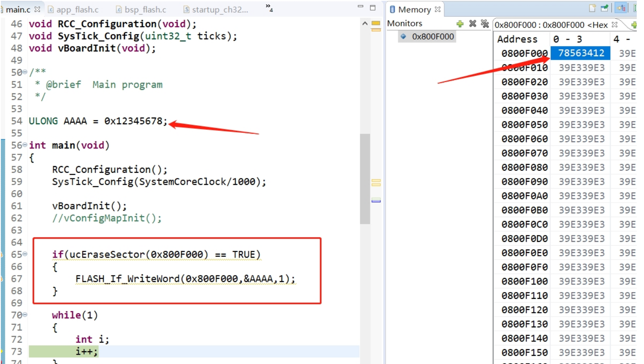Remove all memory monitors
This screenshot has width=644, height=364.
point(485,24)
